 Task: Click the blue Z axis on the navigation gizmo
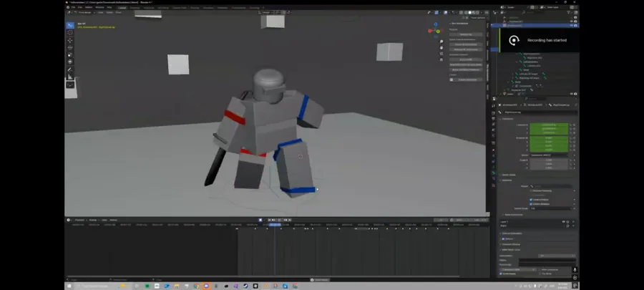[x=436, y=25]
